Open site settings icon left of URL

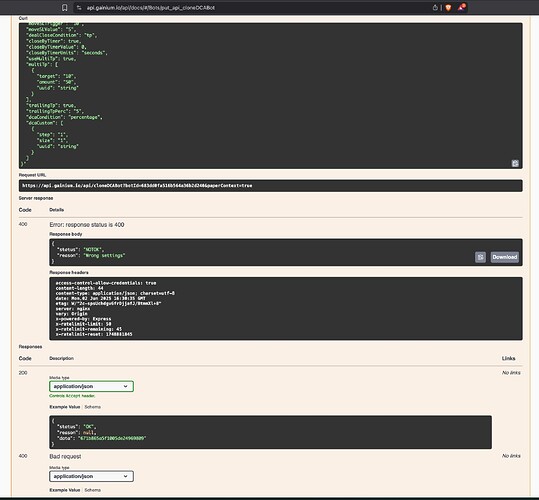pos(79,8)
